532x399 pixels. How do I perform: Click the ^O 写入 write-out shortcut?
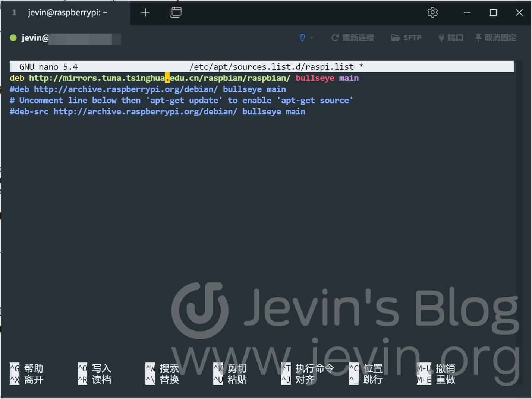[94, 368]
